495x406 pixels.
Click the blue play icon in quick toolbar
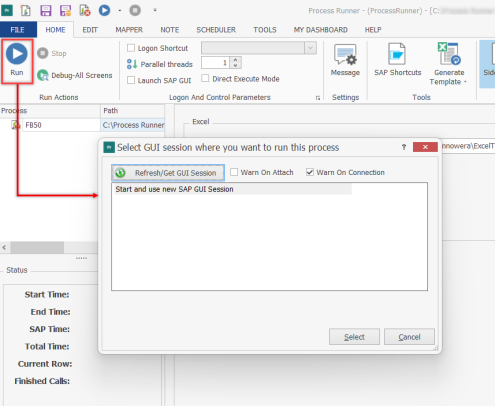click(104, 10)
